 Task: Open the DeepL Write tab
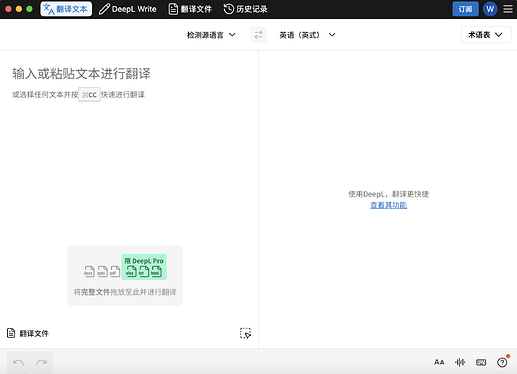(x=128, y=9)
